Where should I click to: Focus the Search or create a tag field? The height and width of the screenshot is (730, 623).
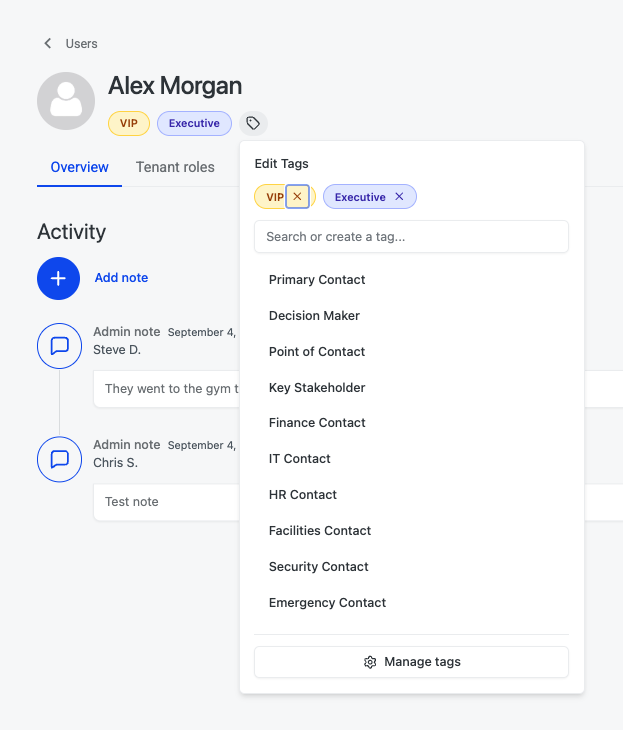click(x=411, y=237)
